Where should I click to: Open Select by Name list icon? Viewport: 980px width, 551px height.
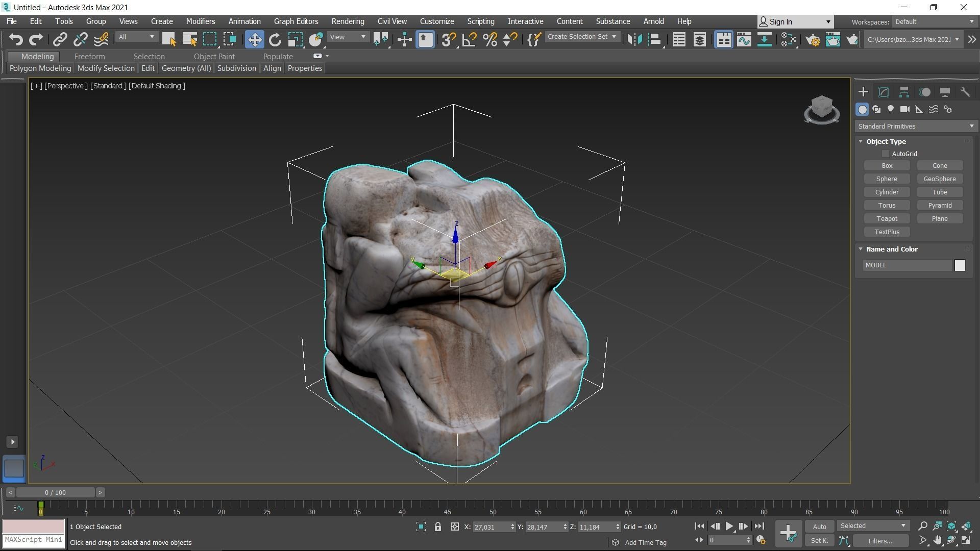click(189, 39)
